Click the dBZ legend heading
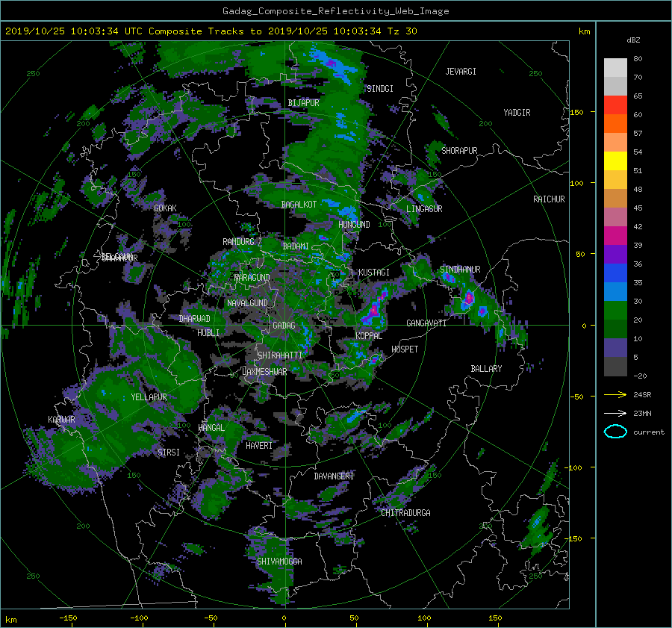Image resolution: width=672 pixels, height=628 pixels. point(633,40)
